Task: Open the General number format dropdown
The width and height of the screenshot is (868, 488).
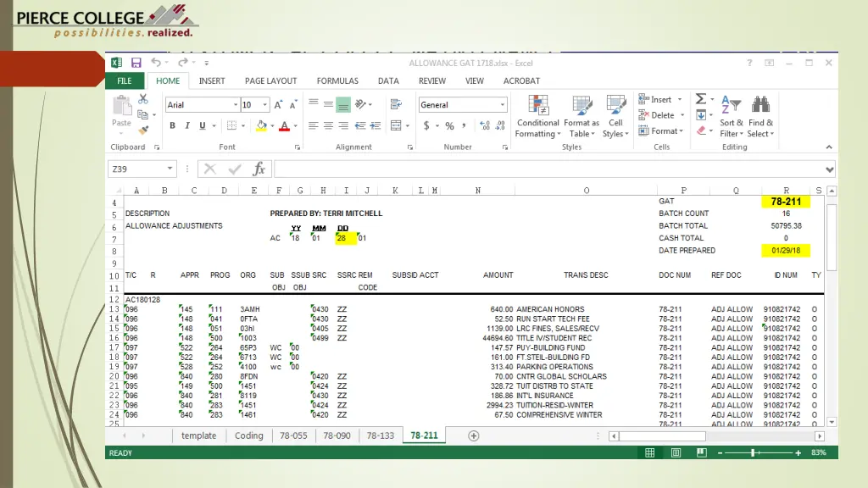Action: click(502, 104)
